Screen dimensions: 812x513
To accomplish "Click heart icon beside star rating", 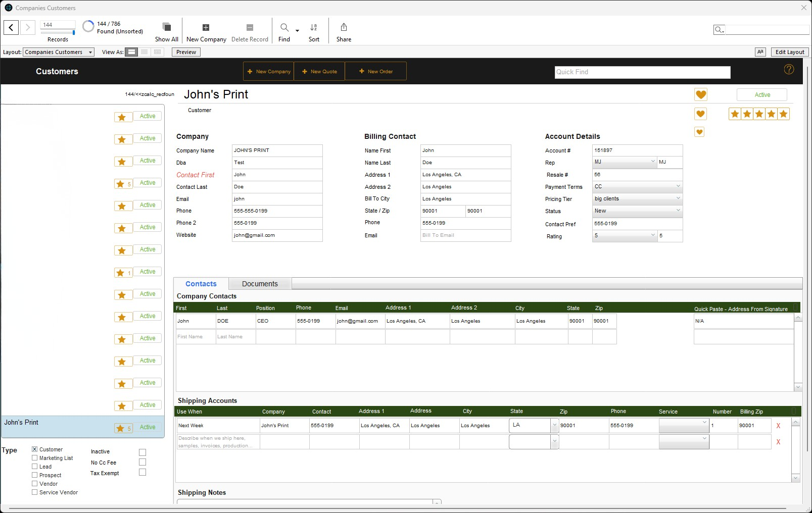I will coord(700,114).
